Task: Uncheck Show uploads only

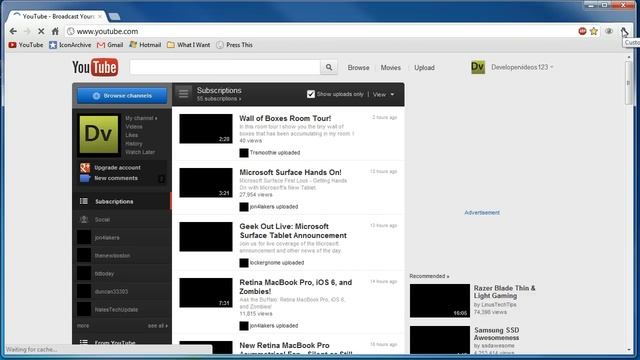Action: point(311,94)
